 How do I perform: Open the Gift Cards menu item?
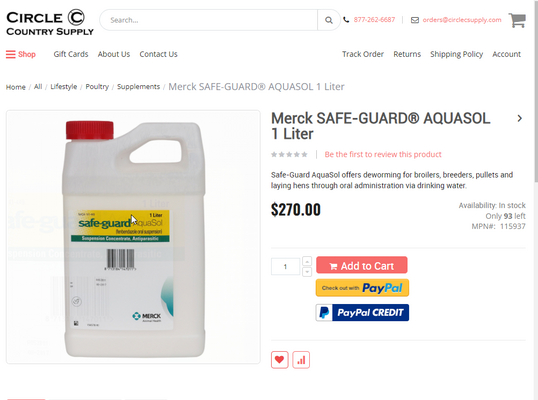[71, 54]
